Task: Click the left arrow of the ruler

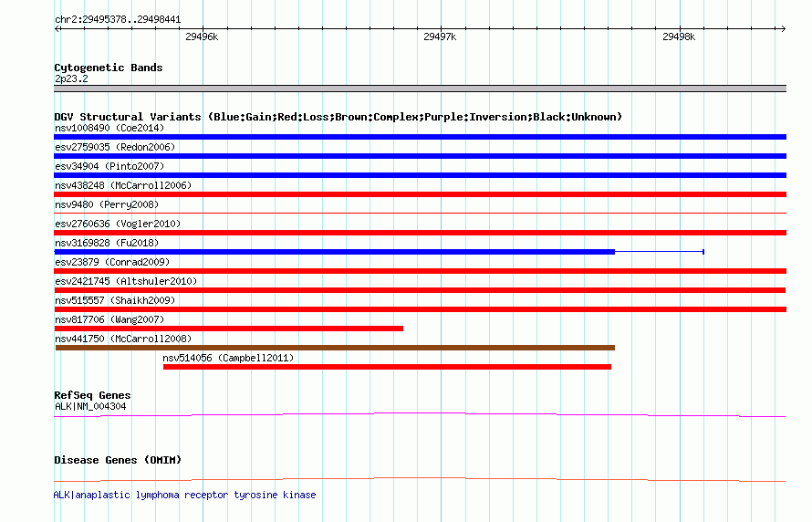Action: coord(57,28)
